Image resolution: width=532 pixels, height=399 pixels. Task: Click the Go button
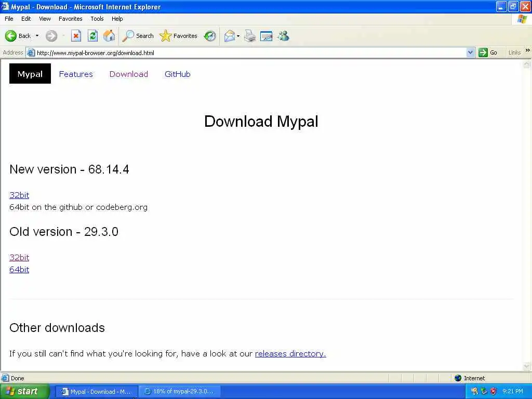click(x=488, y=52)
